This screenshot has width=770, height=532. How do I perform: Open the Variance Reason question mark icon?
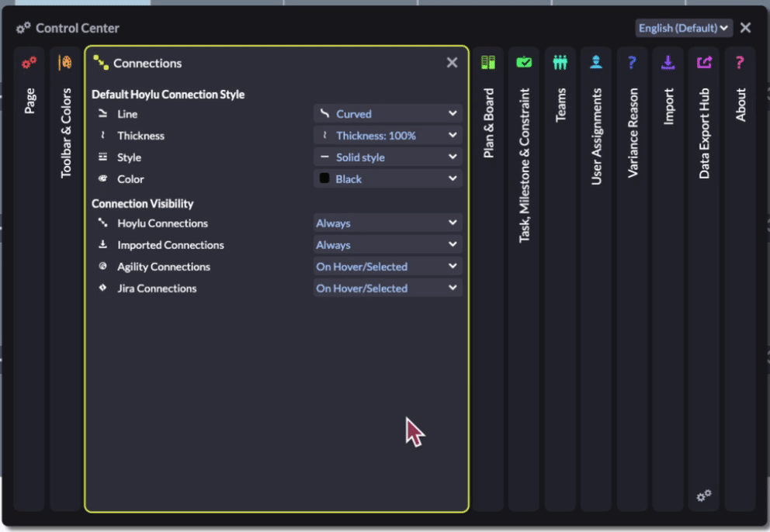click(632, 62)
